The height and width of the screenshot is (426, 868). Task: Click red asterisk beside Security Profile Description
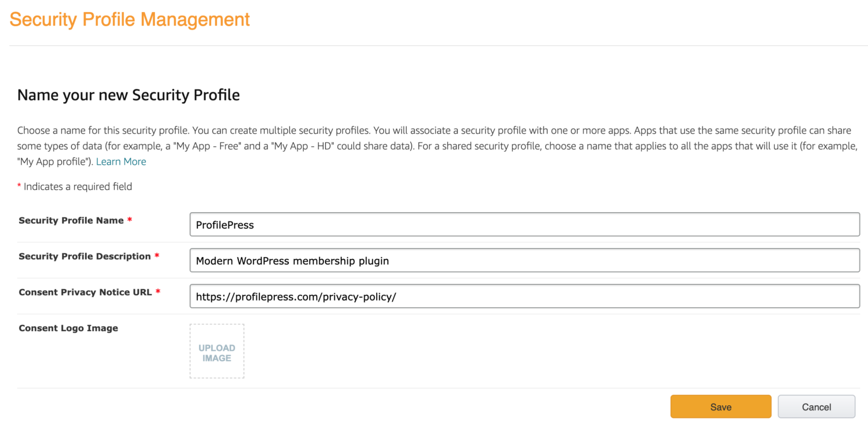pos(157,256)
